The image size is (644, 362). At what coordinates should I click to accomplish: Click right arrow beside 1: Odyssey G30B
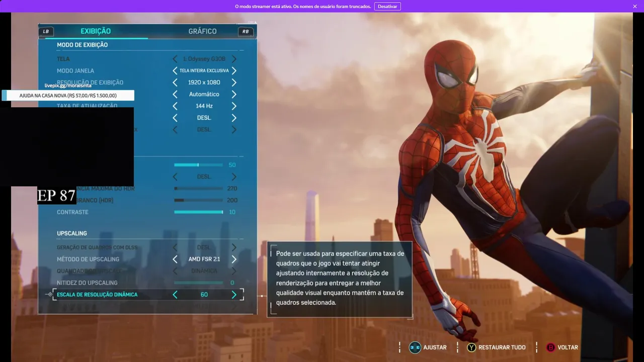[234, 59]
